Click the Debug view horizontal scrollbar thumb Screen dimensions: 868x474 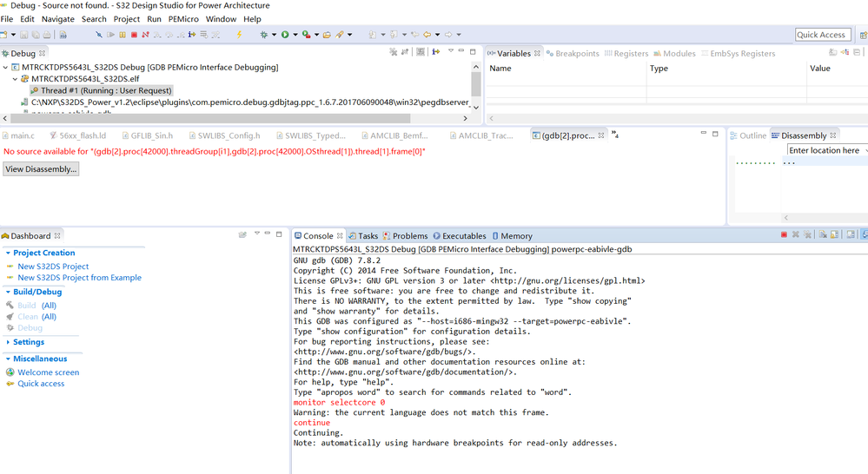click(210, 118)
